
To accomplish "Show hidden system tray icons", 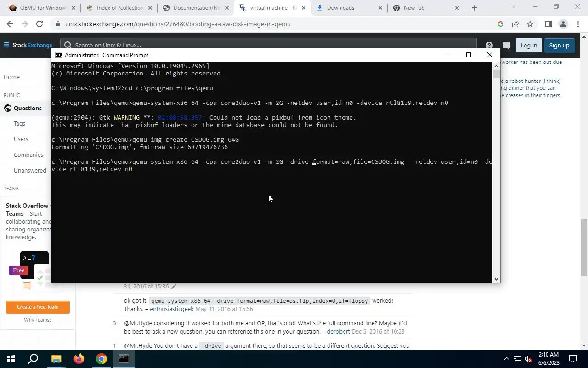I will [x=507, y=359].
